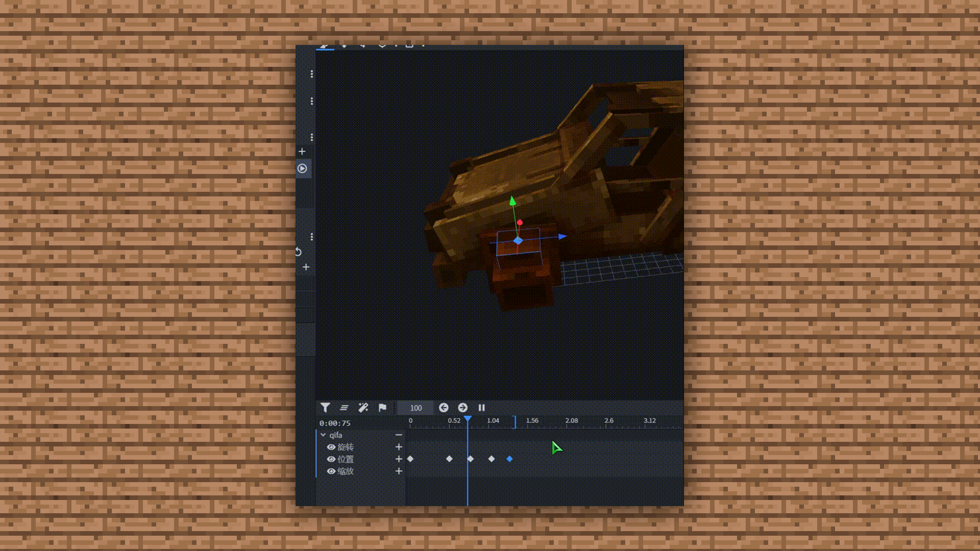980x551 pixels.
Task: Open three-dot menu just above the sidebar plus button
Action: 312,138
